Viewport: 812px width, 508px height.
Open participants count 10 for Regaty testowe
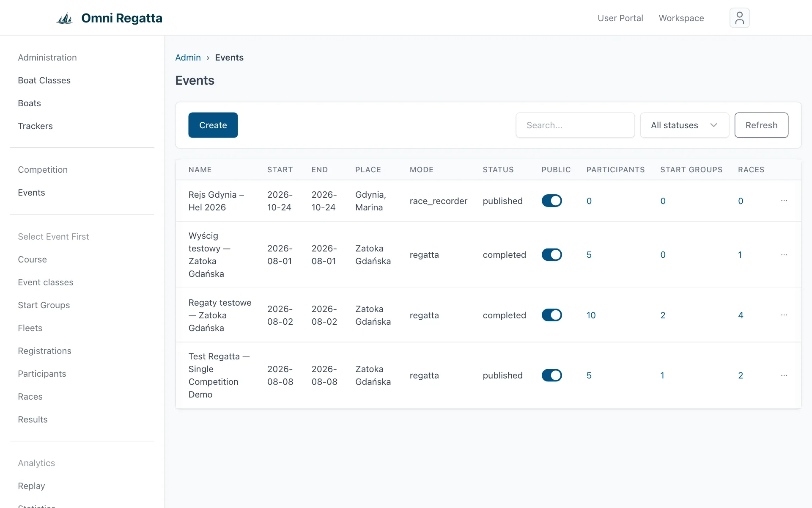591,315
